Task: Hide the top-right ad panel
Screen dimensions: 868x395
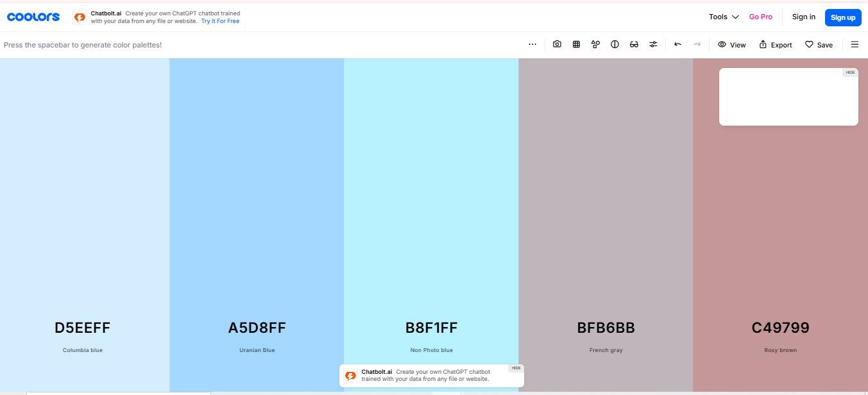Action: pos(850,72)
